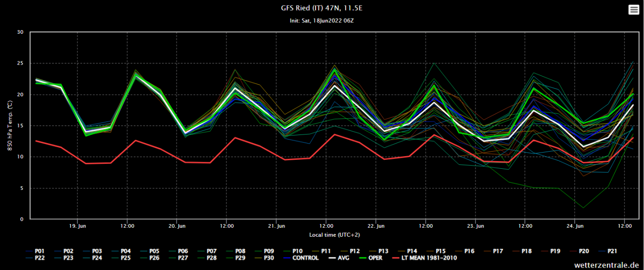This screenshot has height=270, width=644.
Task: Toggle member P22 in legend
Action: point(40,258)
